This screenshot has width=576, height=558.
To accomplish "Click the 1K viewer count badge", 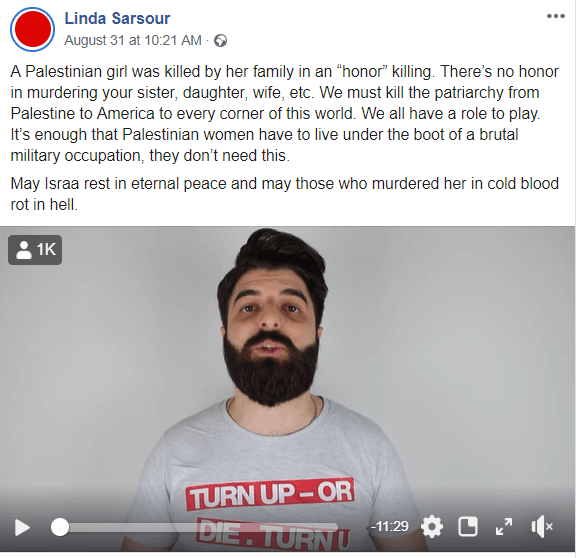I will point(35,250).
